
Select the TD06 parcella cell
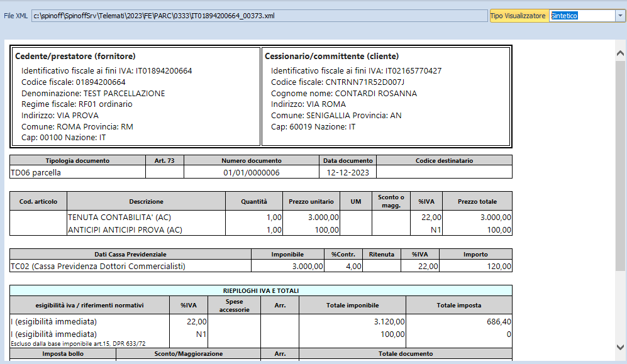[77, 173]
